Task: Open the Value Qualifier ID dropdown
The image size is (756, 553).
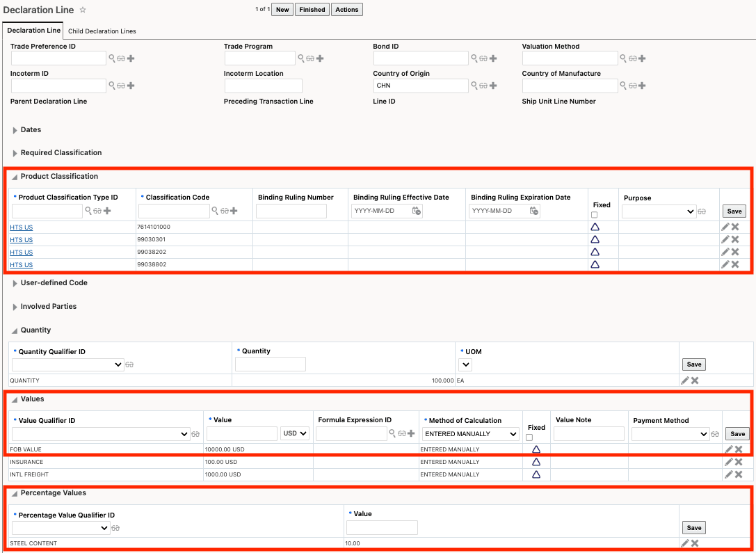Action: click(101, 434)
